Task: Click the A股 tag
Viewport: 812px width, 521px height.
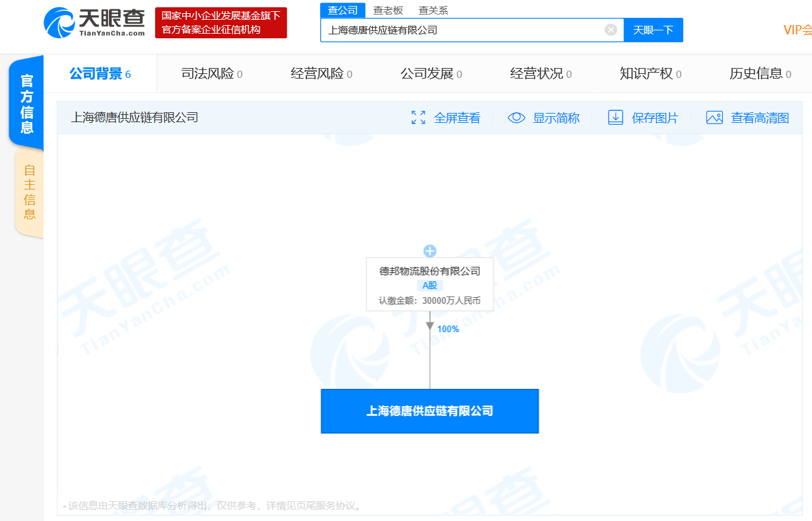Action: click(x=430, y=285)
